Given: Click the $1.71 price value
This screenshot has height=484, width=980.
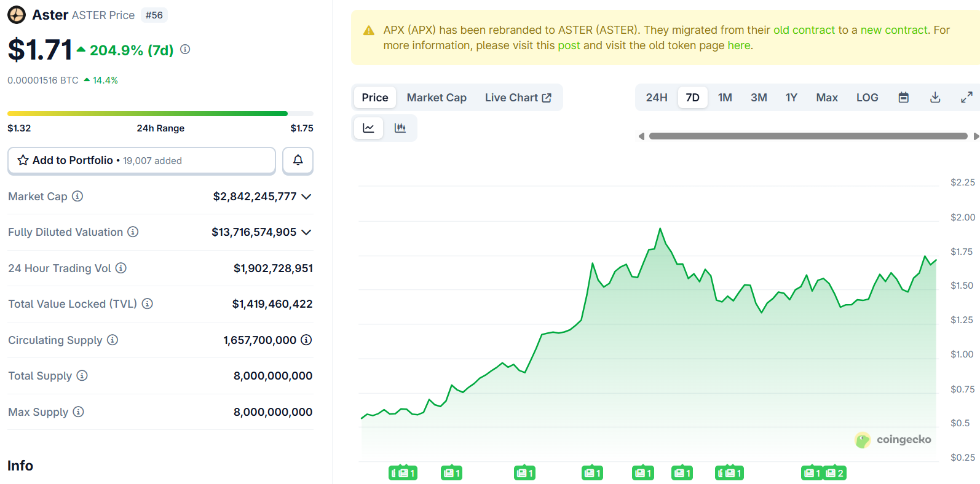Looking at the screenshot, I should click(40, 50).
